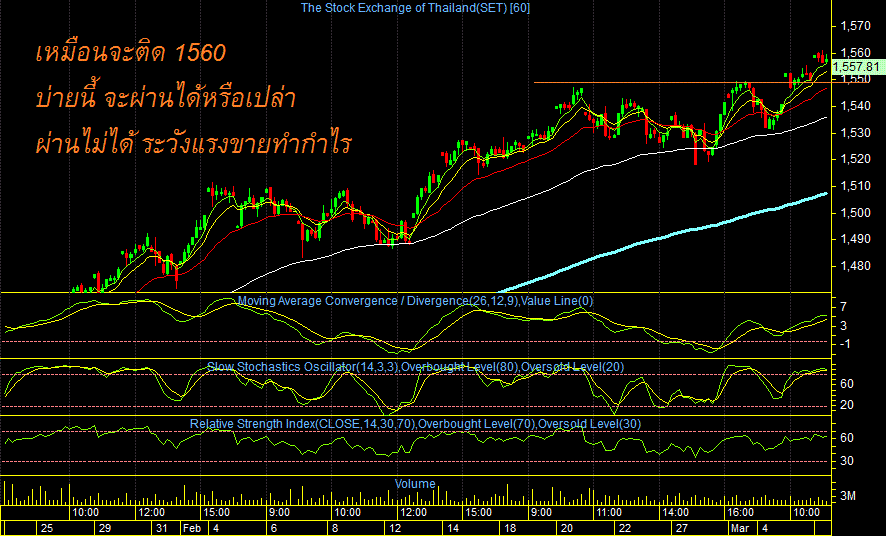Viewport: 886px width, 536px height.
Task: Click the Stochastics panel scale value 60
Action: (847, 384)
